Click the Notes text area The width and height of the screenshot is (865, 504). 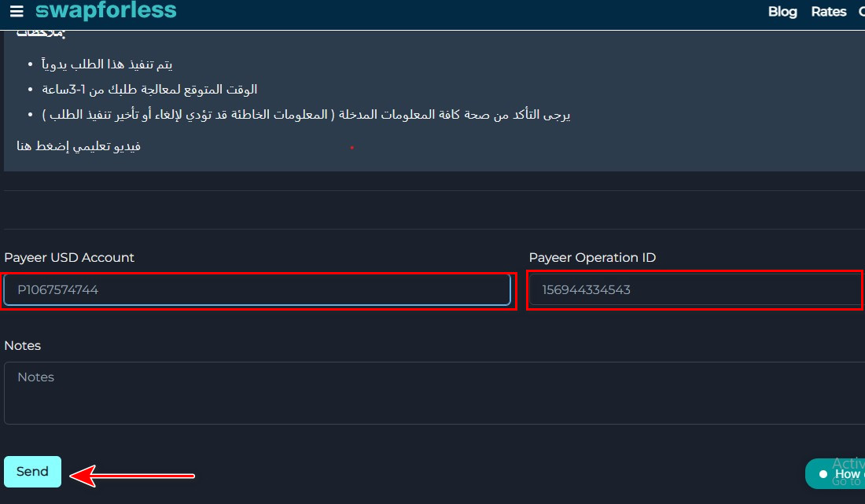432,393
